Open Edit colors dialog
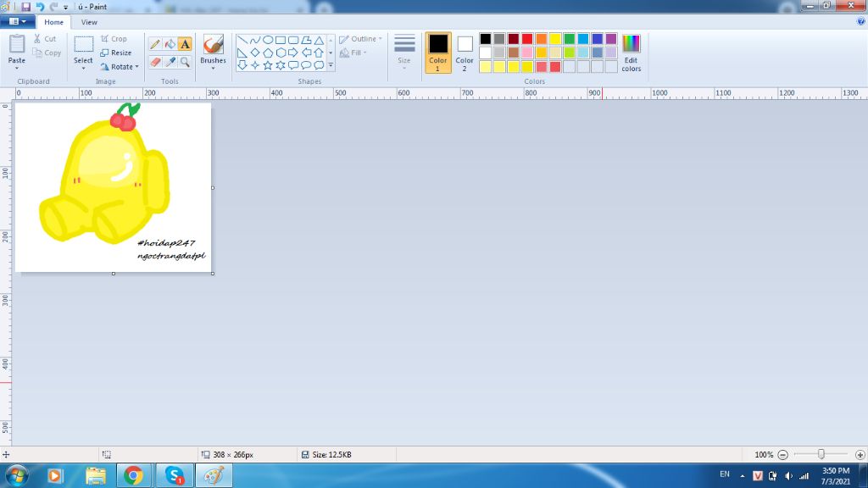868x488 pixels. click(x=631, y=53)
